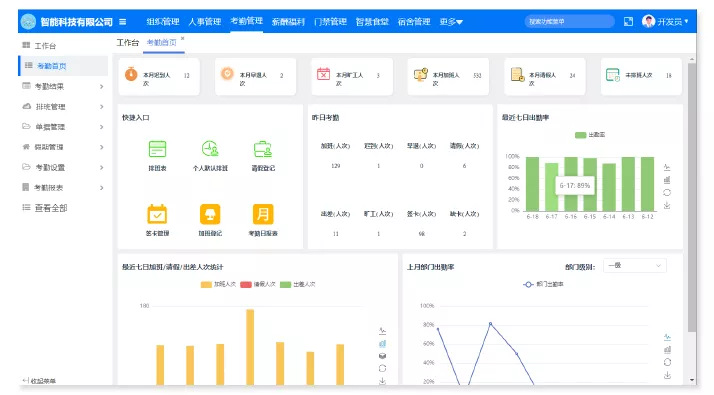Image resolution: width=714 pixels, height=395 pixels.
Task: Click the 本月迟到人次 stopwatch icon
Action: point(131,74)
